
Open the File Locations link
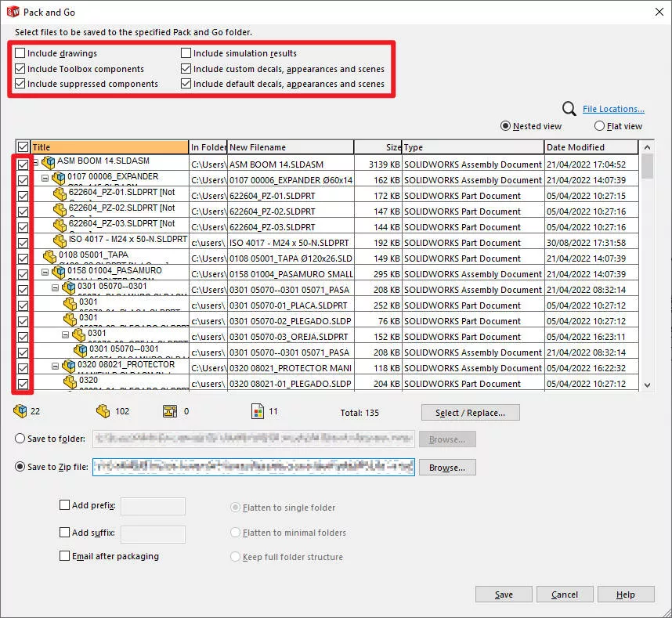[613, 108]
